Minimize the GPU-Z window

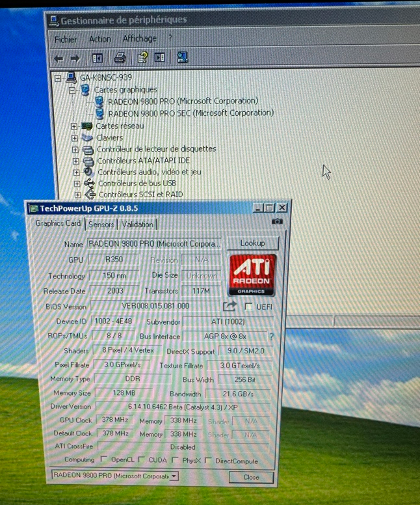pyautogui.click(x=257, y=208)
